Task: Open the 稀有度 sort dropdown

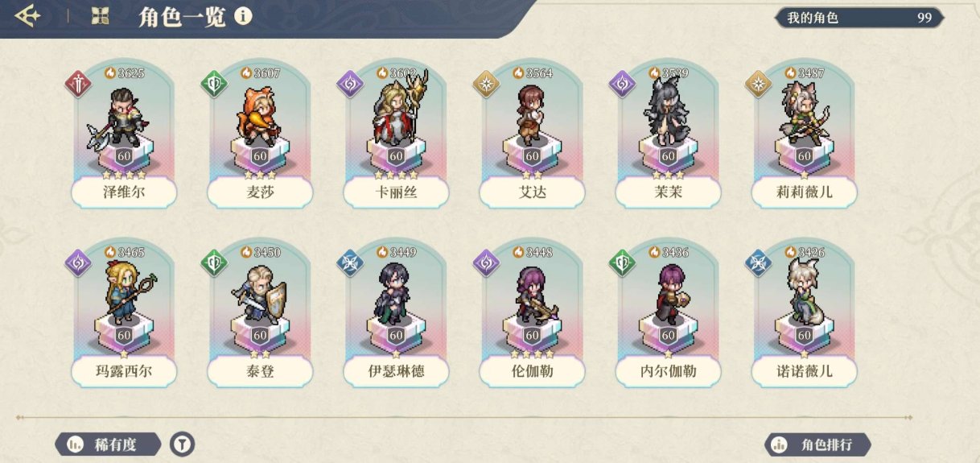Action: (x=108, y=444)
